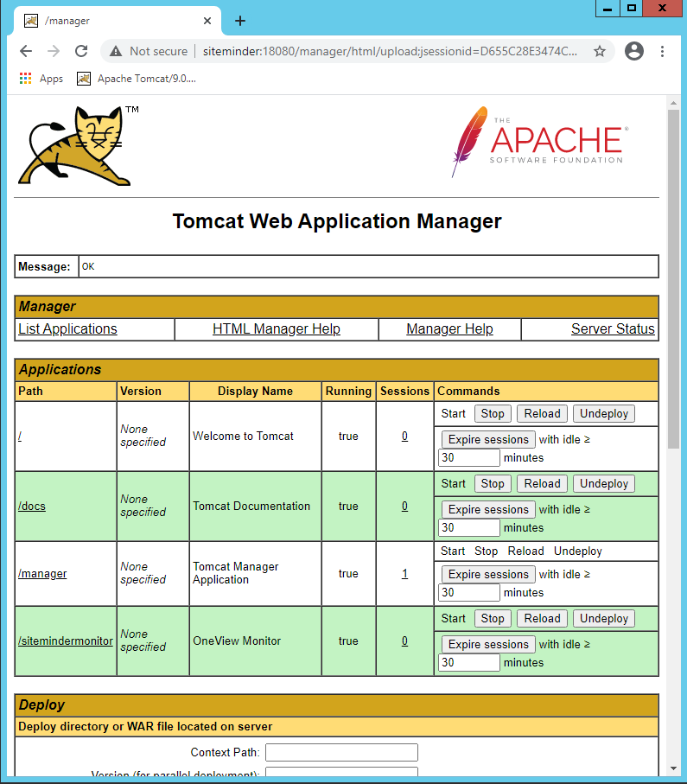Click the Apache Software Foundation logo
Image resolution: width=687 pixels, height=784 pixels.
click(540, 142)
